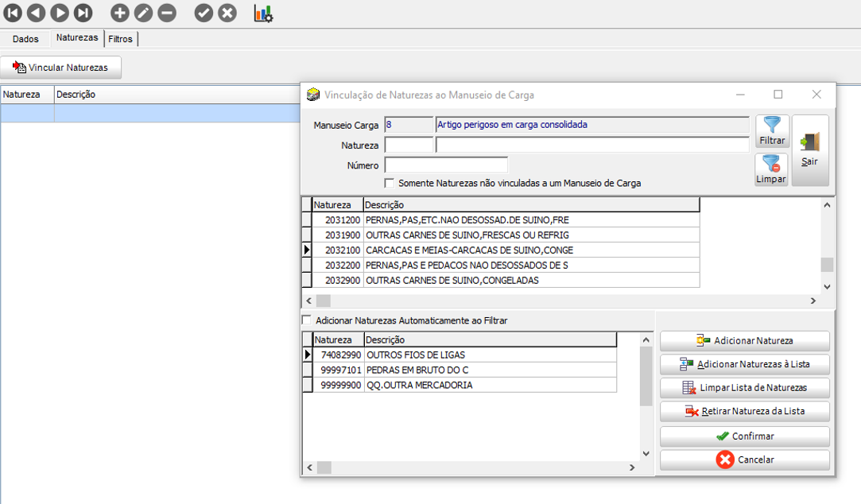Delete record using the minus icon
Screen dimensions: 861x504
(167, 13)
